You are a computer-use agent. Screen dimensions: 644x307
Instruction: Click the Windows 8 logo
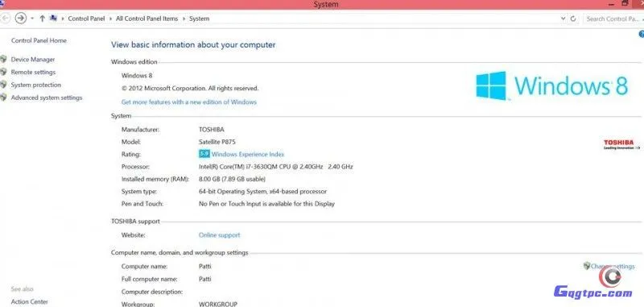click(x=552, y=85)
